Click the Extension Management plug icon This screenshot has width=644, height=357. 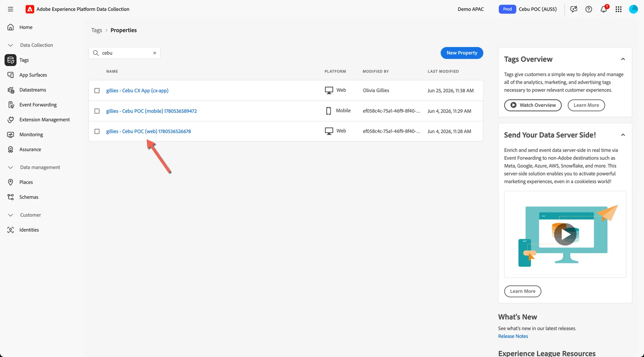point(10,120)
